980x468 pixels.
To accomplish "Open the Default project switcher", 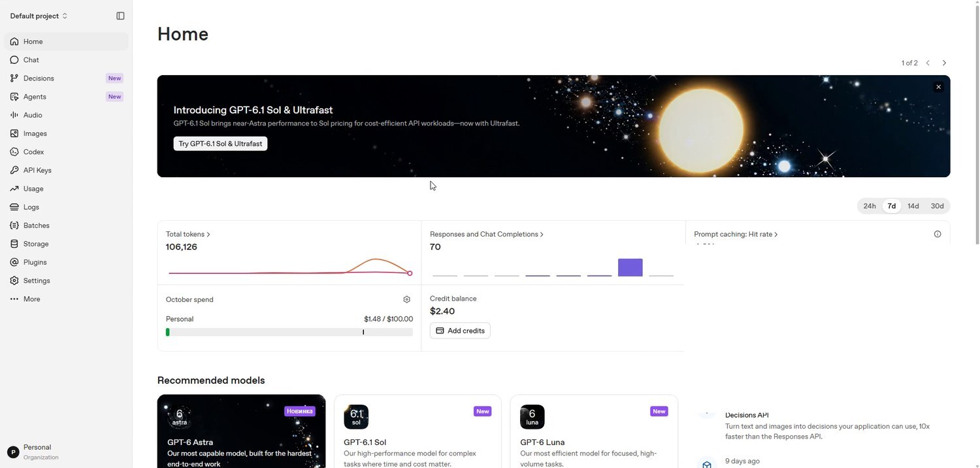I will 39,16.
